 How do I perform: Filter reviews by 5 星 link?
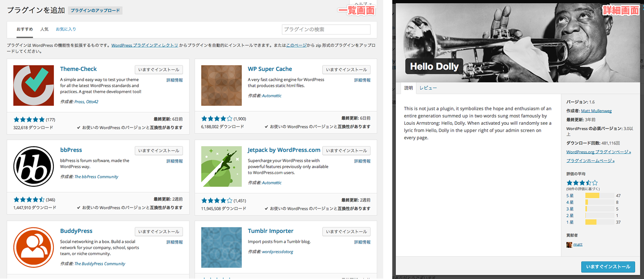click(570, 196)
